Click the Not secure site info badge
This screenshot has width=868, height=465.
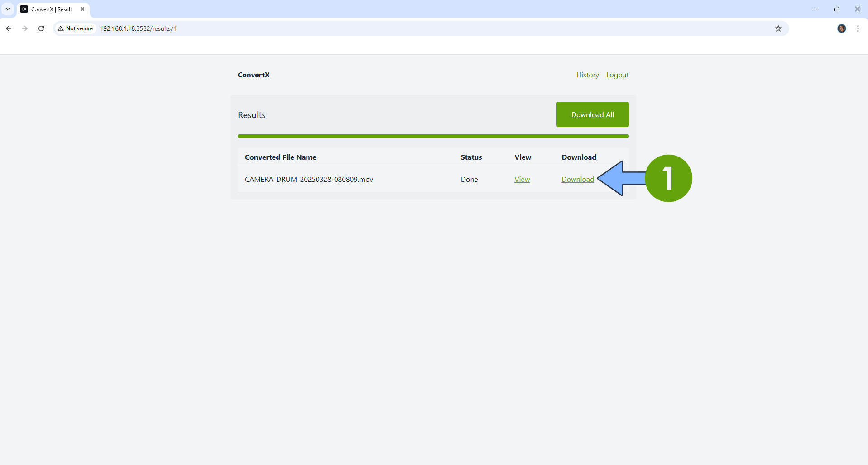point(75,28)
